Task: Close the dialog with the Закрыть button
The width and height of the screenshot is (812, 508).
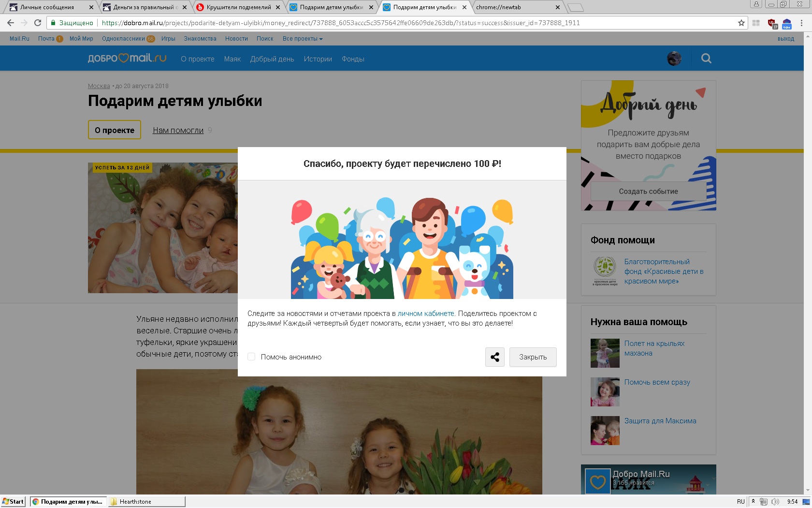Action: pos(533,357)
